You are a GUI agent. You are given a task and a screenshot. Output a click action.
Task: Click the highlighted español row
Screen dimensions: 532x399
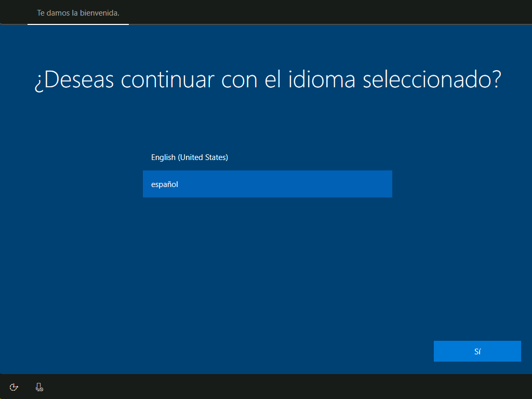[x=267, y=184]
